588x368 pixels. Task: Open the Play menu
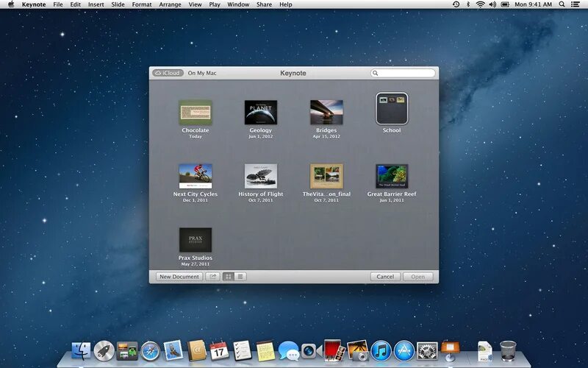tap(215, 4)
